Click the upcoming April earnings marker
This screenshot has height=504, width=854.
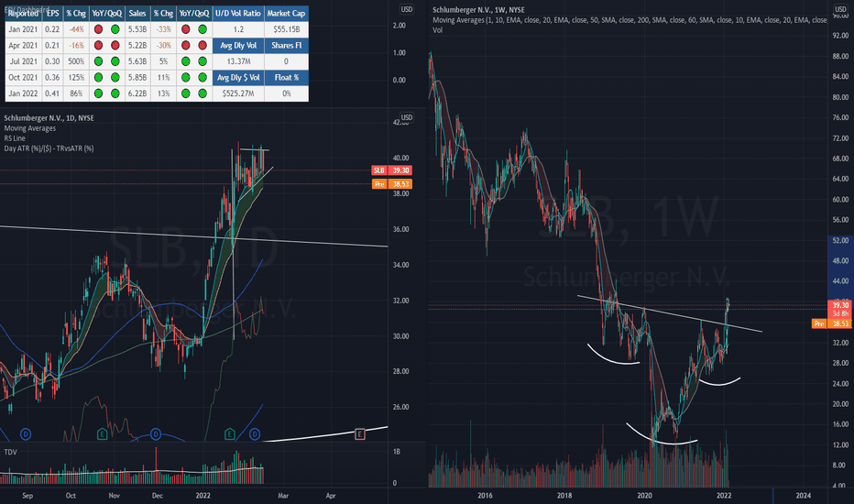pyautogui.click(x=359, y=434)
